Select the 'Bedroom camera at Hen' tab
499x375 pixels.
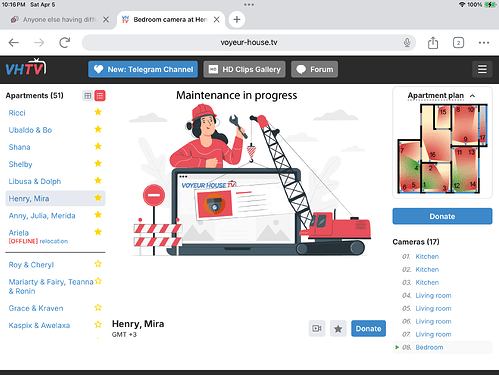(x=170, y=20)
